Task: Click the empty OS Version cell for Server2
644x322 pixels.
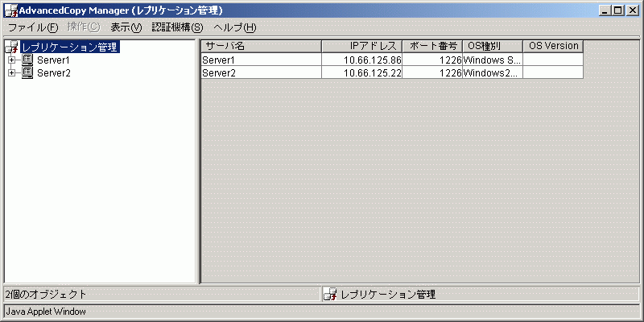Action: coord(553,72)
